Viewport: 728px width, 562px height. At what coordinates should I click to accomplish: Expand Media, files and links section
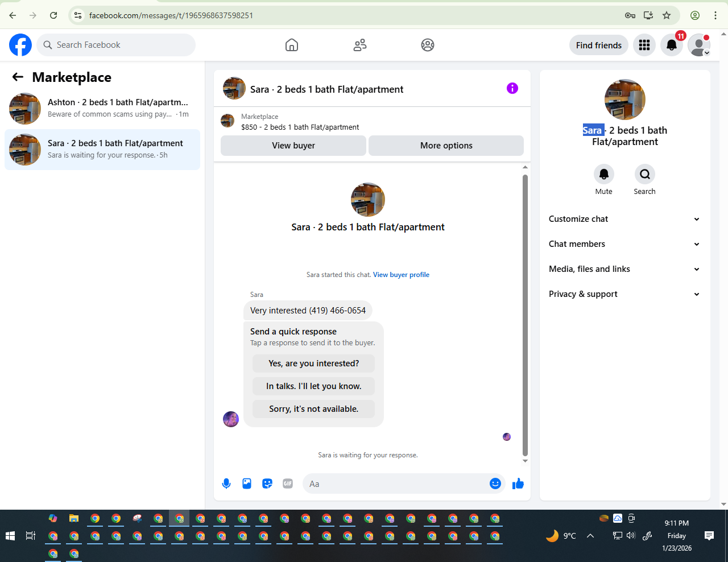pyautogui.click(x=624, y=269)
